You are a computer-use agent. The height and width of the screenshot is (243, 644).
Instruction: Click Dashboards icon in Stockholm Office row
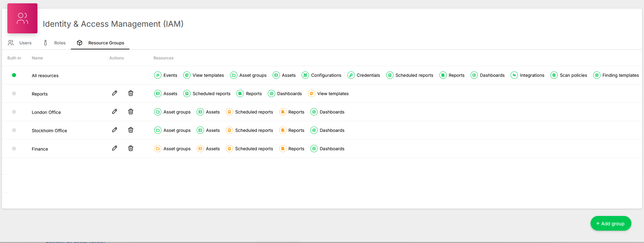click(x=314, y=130)
